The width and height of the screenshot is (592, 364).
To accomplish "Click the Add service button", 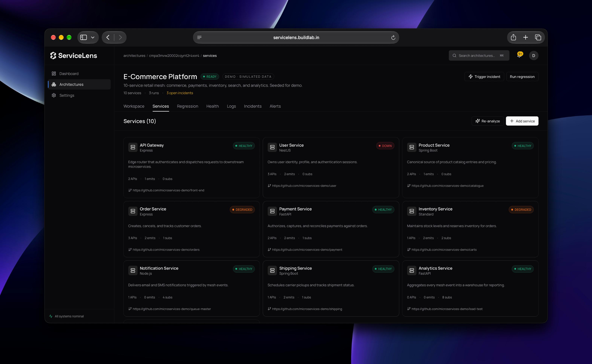I will (522, 121).
